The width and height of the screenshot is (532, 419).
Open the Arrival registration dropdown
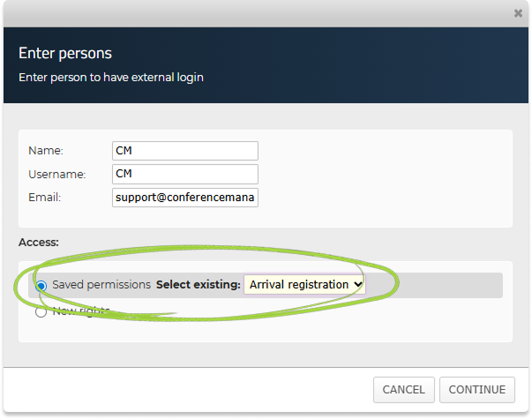click(303, 285)
